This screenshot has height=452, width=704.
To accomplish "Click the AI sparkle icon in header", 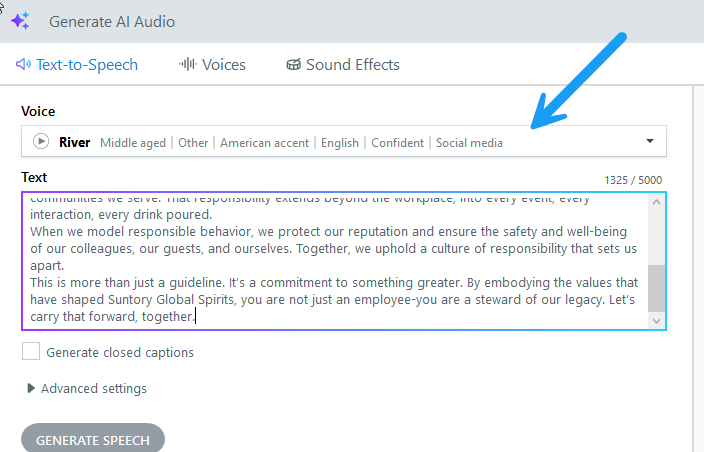I will (x=21, y=20).
